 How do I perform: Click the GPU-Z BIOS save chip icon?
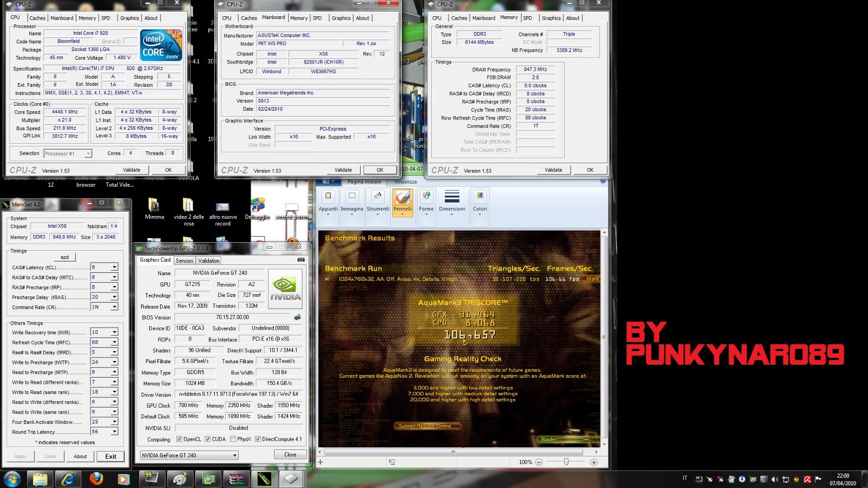(297, 317)
